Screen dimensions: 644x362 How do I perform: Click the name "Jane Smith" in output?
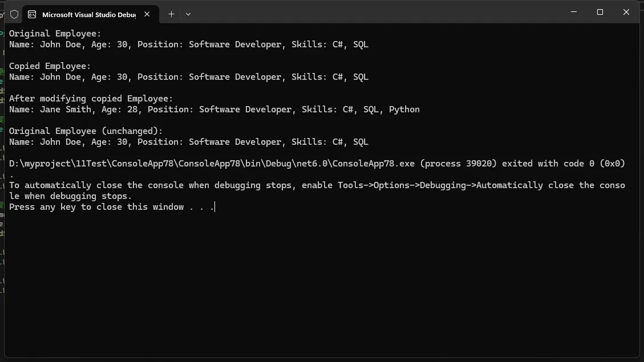(x=63, y=109)
